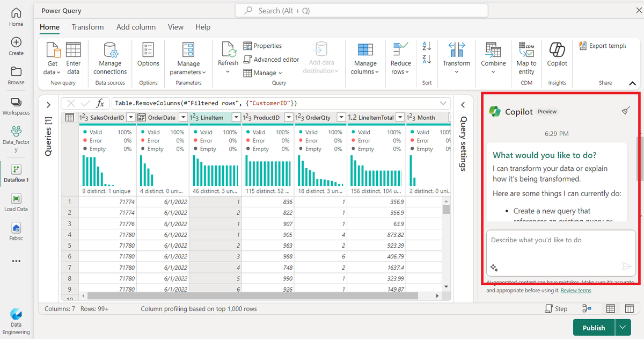This screenshot has width=644, height=339.
Task: Open Load Data in the sidebar
Action: [x=16, y=203]
